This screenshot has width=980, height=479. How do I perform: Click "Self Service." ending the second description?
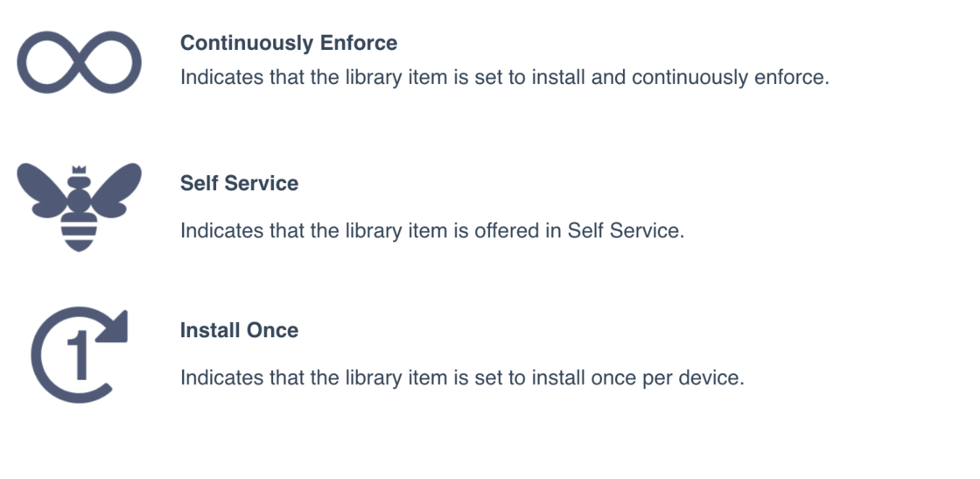625,231
